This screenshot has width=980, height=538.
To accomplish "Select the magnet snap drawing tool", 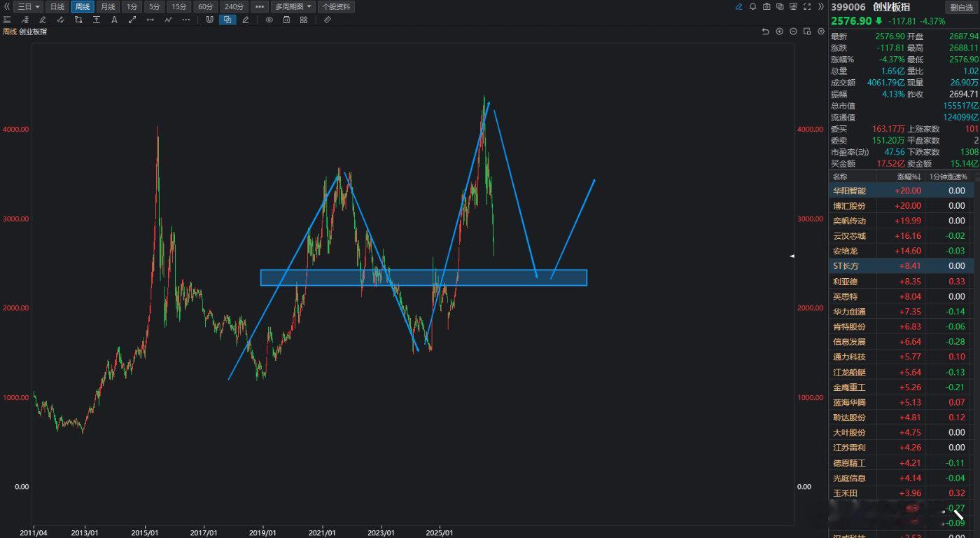I will (209, 20).
